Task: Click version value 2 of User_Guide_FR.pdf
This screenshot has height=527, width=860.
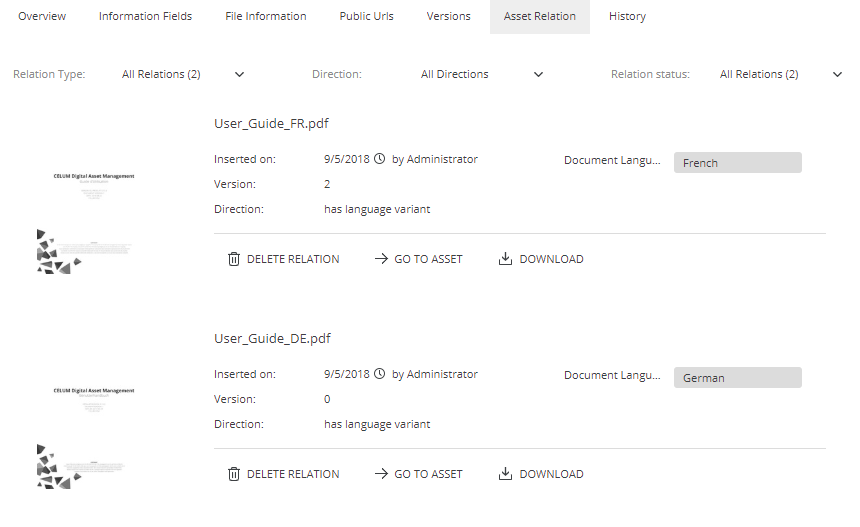Action: click(x=327, y=184)
